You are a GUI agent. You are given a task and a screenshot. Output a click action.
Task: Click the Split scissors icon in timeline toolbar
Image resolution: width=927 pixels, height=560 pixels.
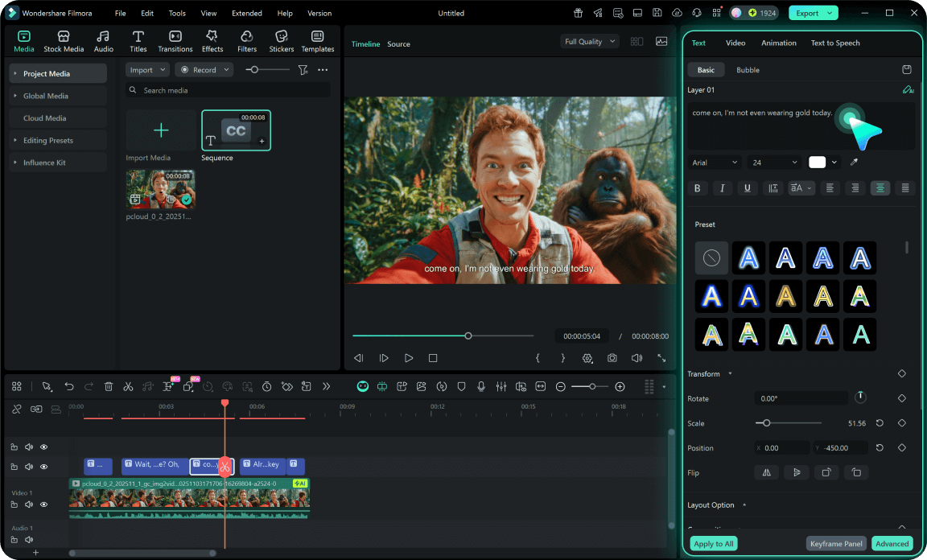tap(128, 387)
